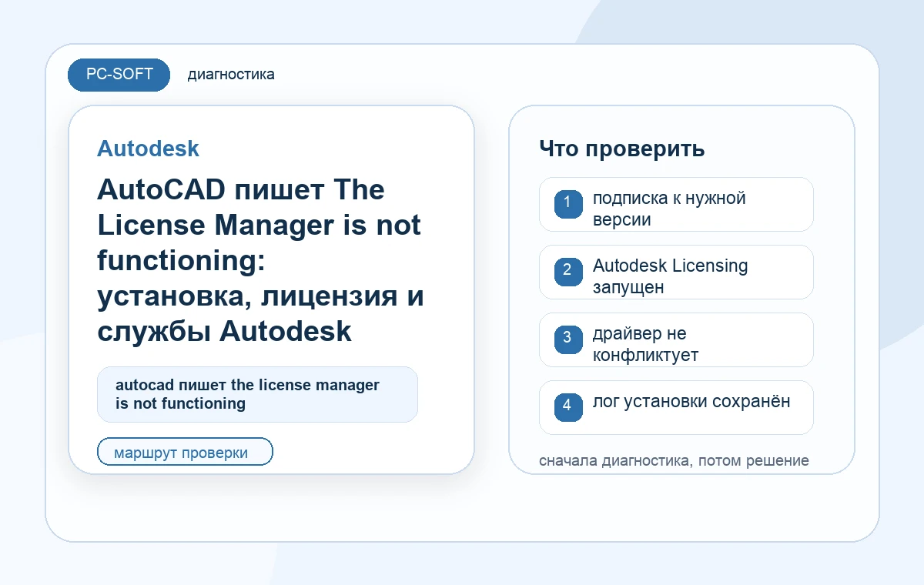Click the PC-SOFT badge
Viewport: 924px width, 585px height.
119,75
